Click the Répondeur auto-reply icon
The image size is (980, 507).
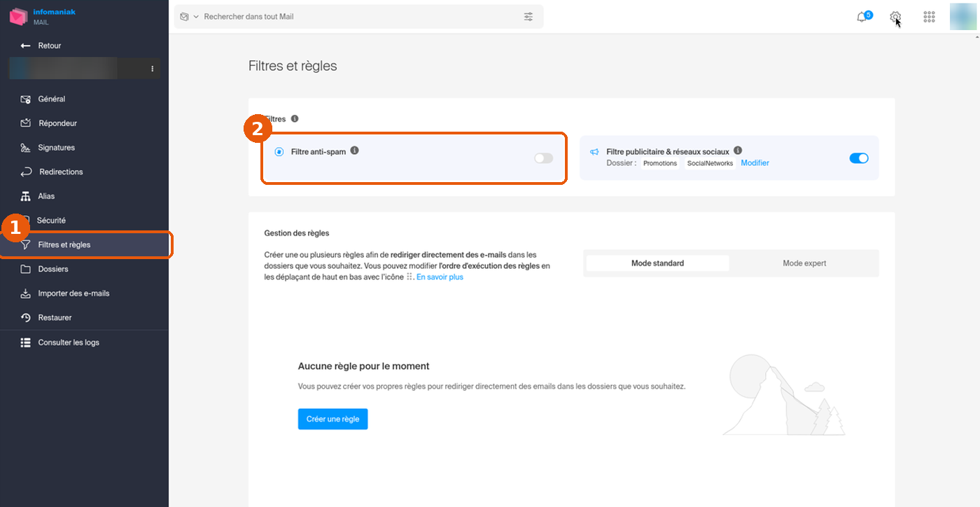click(x=26, y=123)
